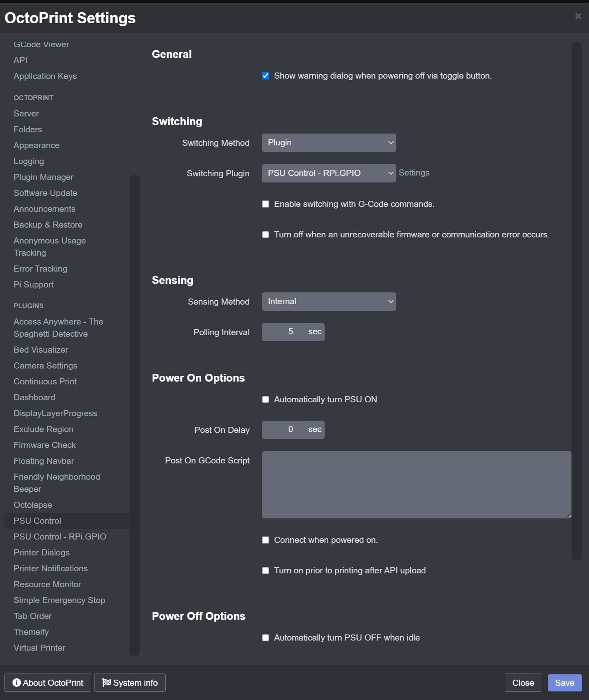Enable Automatically turn PSU ON

tap(266, 399)
